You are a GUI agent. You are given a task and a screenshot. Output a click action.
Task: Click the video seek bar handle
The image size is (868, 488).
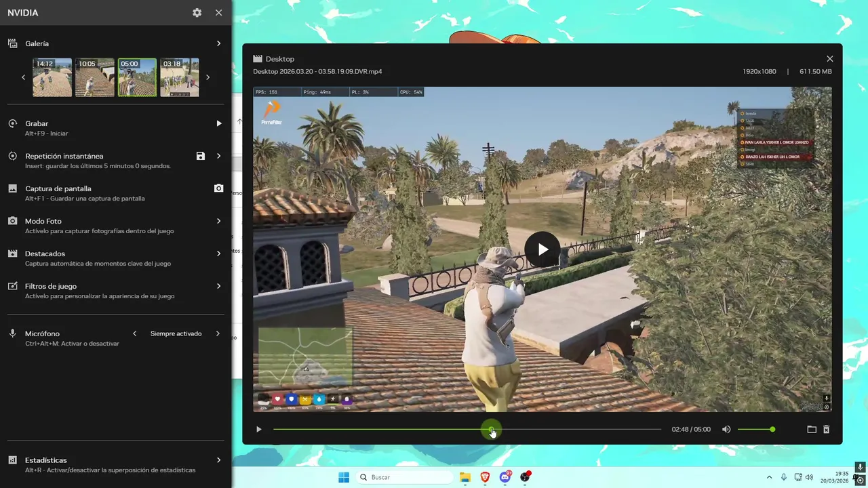(x=491, y=429)
